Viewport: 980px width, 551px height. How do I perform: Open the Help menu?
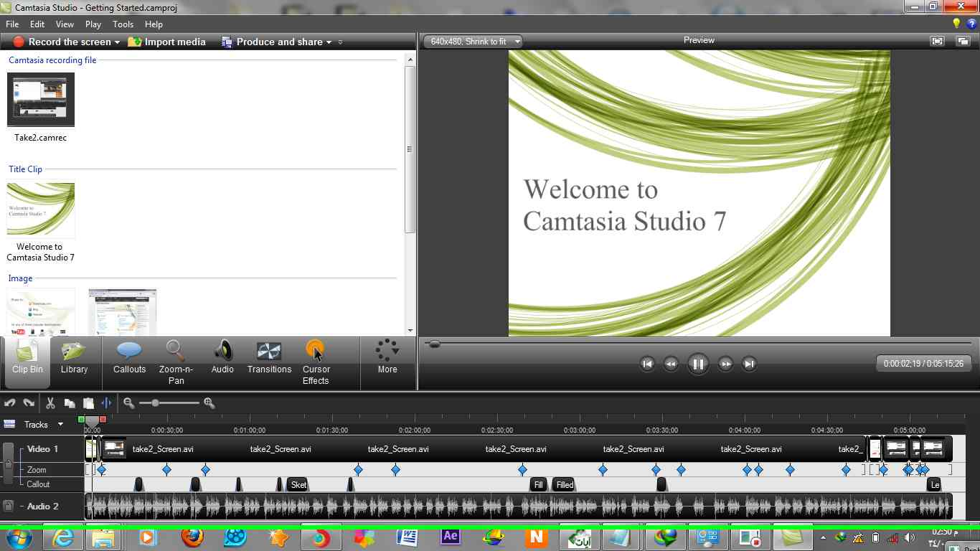click(154, 24)
